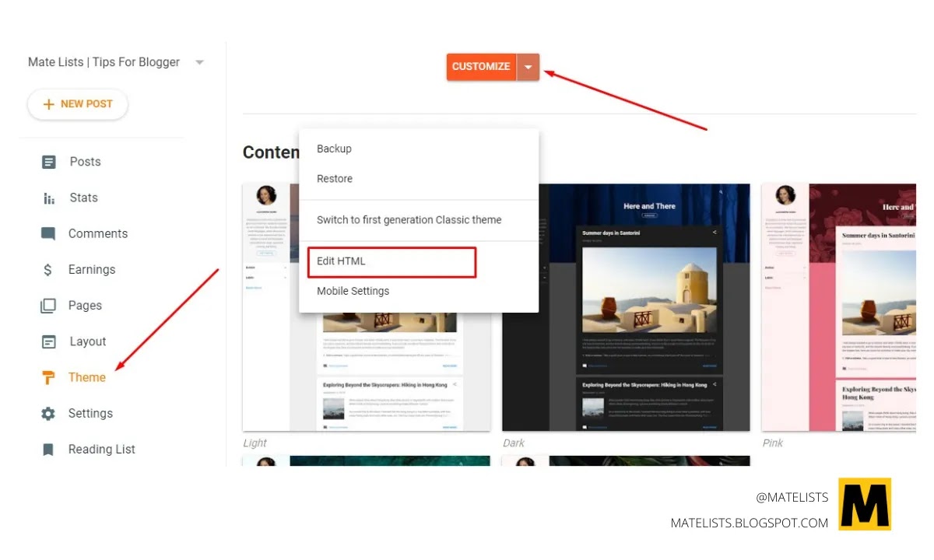Open the Customize dropdown arrow
Viewport: 934px width, 560px height.
click(x=528, y=67)
